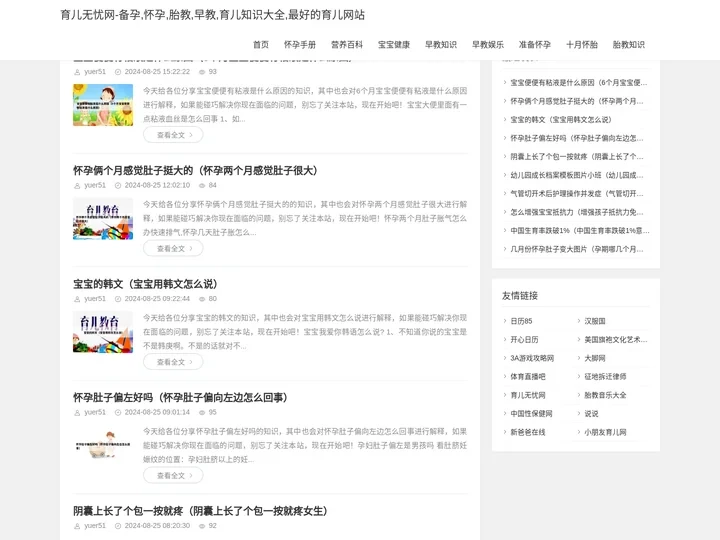The width and height of the screenshot is (720, 540).
Task: Open sidebar link 怎么增强宝宝抵抗力
Action: [577, 212]
